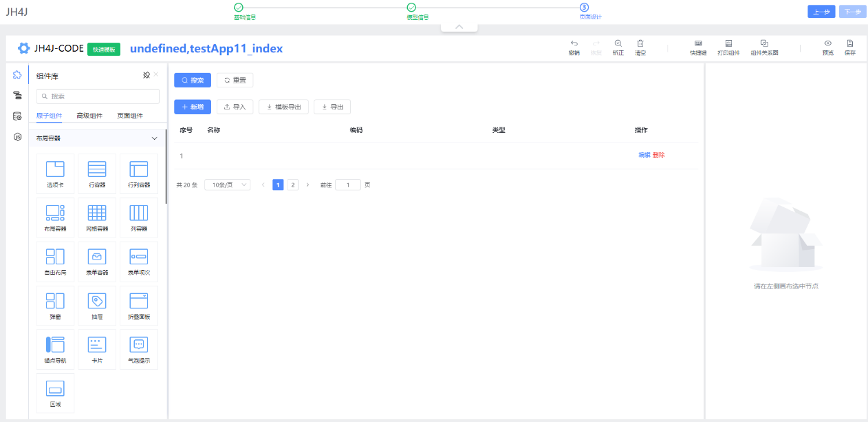
Task: Select the 选项卡 tabs component
Action: (x=55, y=174)
